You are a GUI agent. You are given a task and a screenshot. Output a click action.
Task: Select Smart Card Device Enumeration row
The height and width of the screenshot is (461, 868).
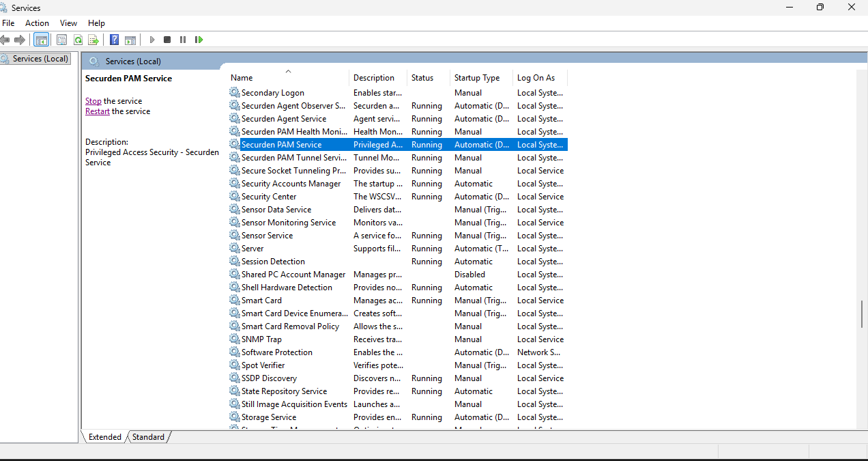click(x=398, y=313)
